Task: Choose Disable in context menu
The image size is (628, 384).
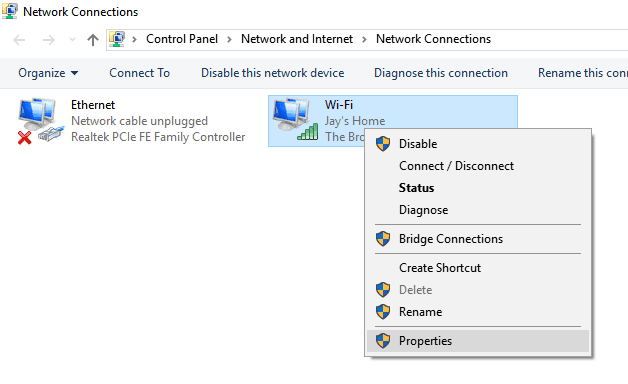Action: point(478,144)
